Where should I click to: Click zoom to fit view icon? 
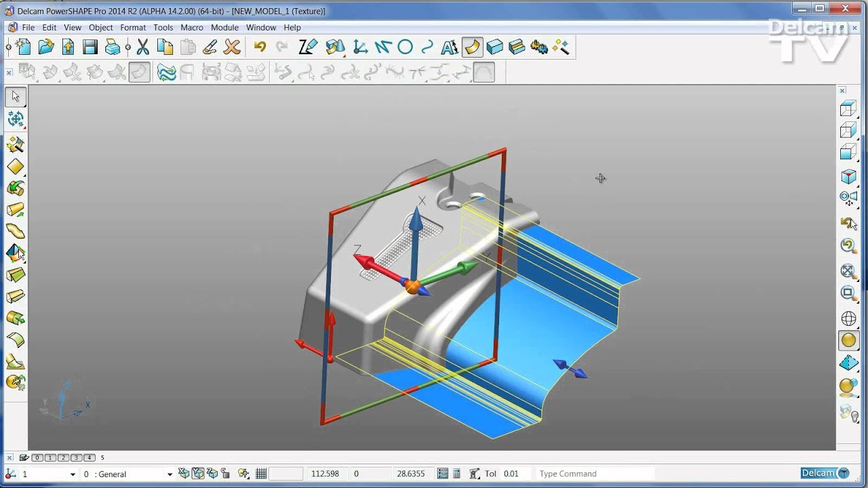tap(848, 271)
